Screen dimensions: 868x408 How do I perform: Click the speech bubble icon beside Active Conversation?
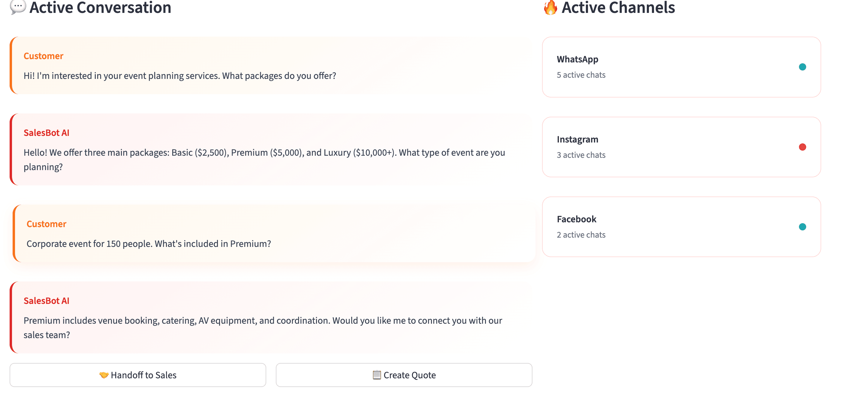point(18,7)
